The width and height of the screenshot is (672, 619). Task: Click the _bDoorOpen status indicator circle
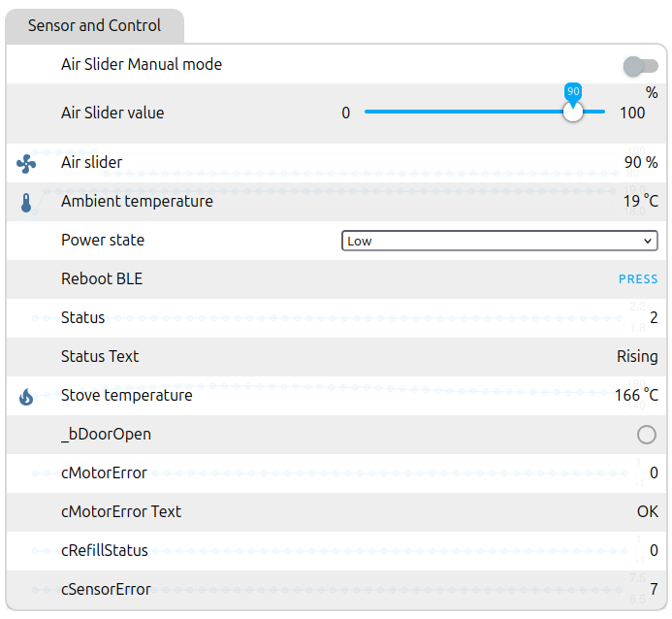pos(647,435)
